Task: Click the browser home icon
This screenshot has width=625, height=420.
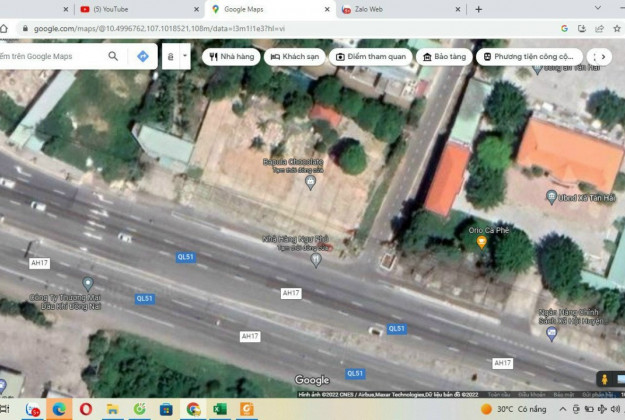Action: click(4, 29)
